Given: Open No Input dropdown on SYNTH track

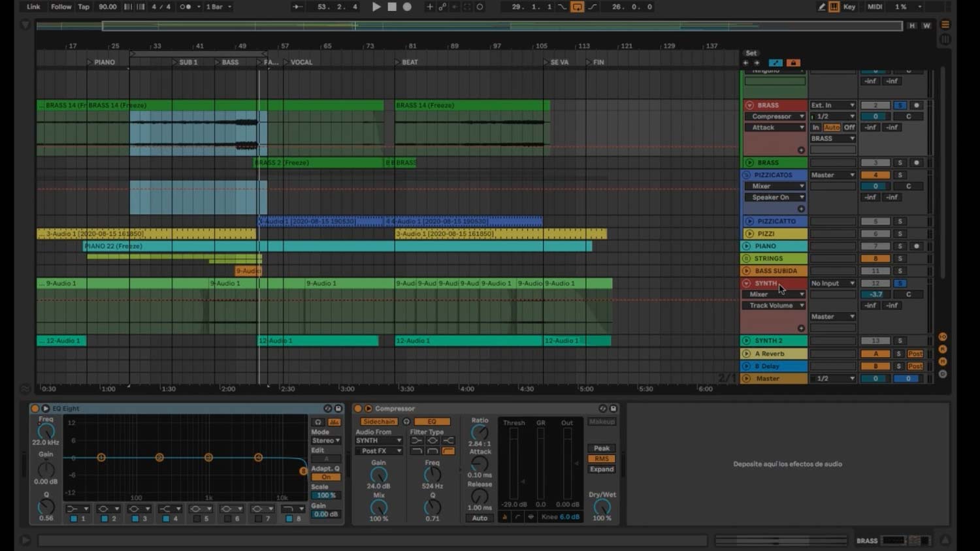Looking at the screenshot, I should [x=833, y=283].
